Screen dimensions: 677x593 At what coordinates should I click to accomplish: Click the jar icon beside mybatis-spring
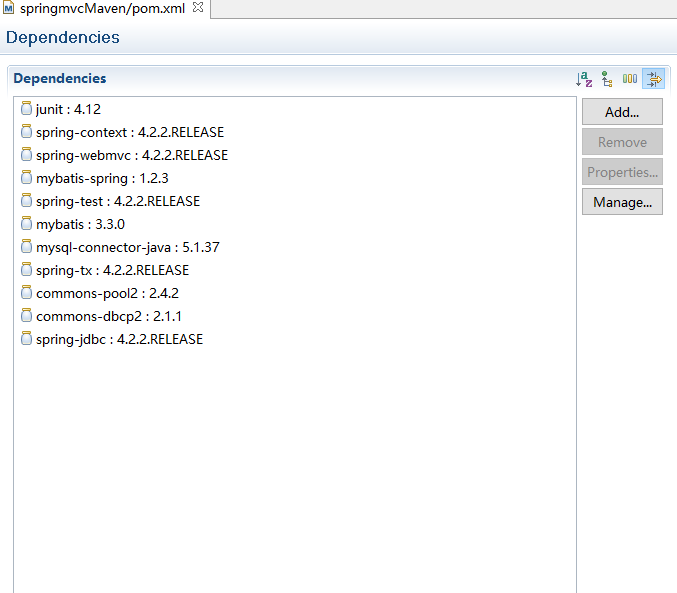coord(26,177)
